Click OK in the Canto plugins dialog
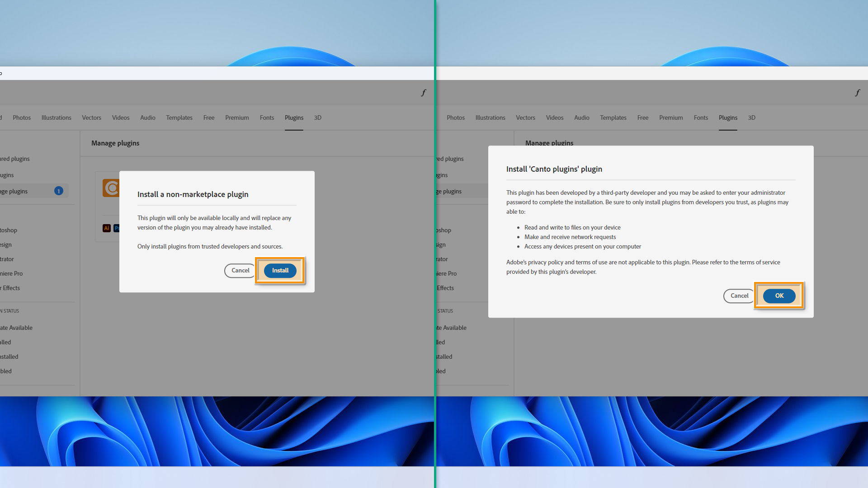 pos(779,296)
